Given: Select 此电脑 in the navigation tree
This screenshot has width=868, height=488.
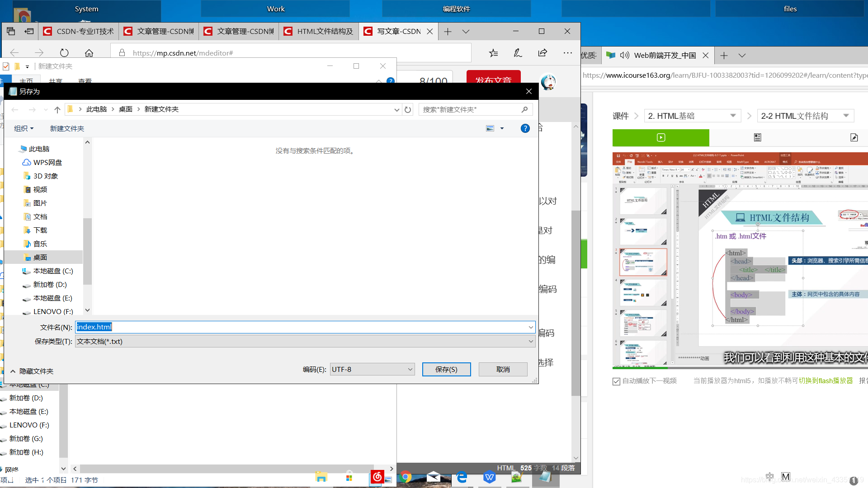Looking at the screenshot, I should 39,149.
